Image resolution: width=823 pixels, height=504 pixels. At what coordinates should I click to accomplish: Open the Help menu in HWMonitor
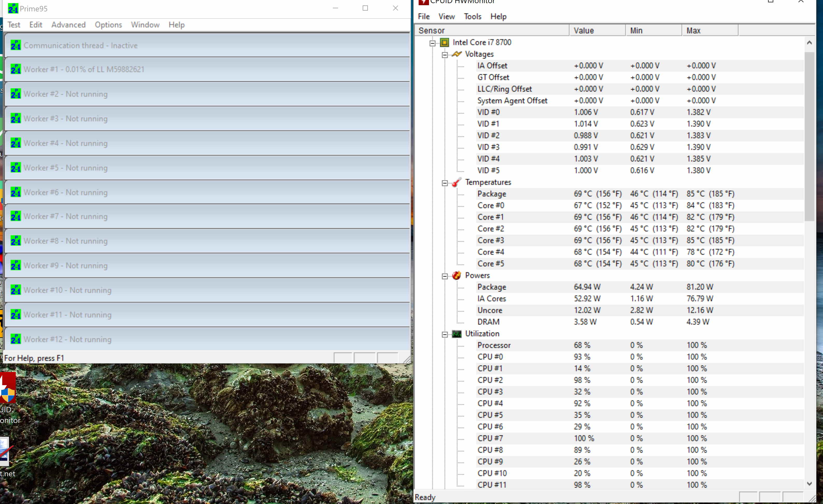498,16
